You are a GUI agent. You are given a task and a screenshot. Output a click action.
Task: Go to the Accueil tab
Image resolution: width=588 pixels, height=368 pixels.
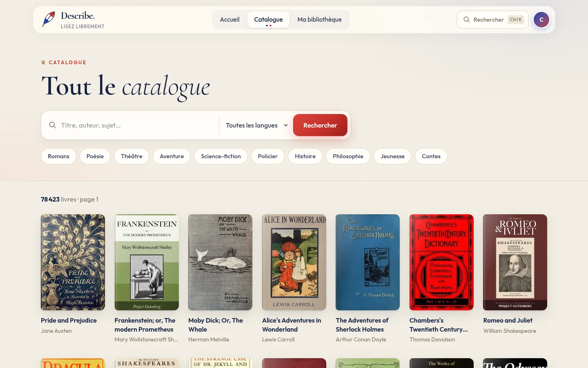[x=229, y=20]
